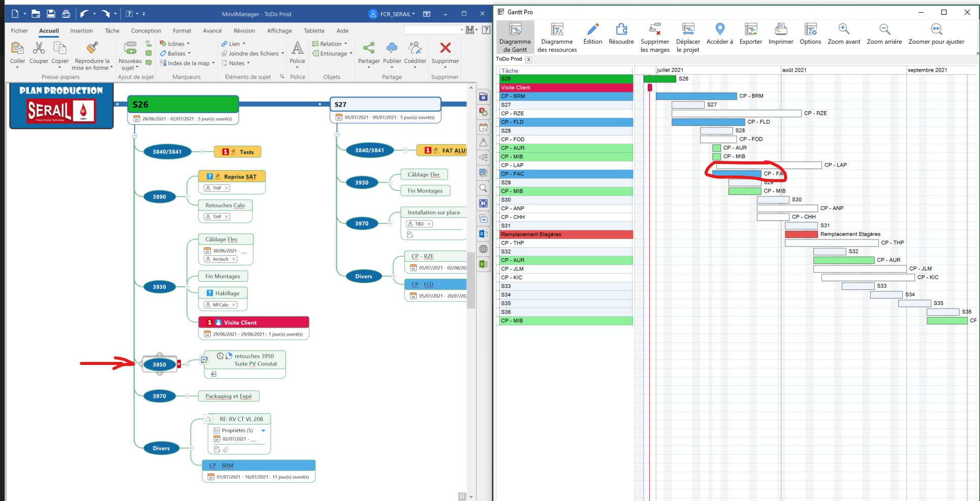Expand Propriétés (5) dropdown arrow
The width and height of the screenshot is (980, 501).
(x=263, y=430)
